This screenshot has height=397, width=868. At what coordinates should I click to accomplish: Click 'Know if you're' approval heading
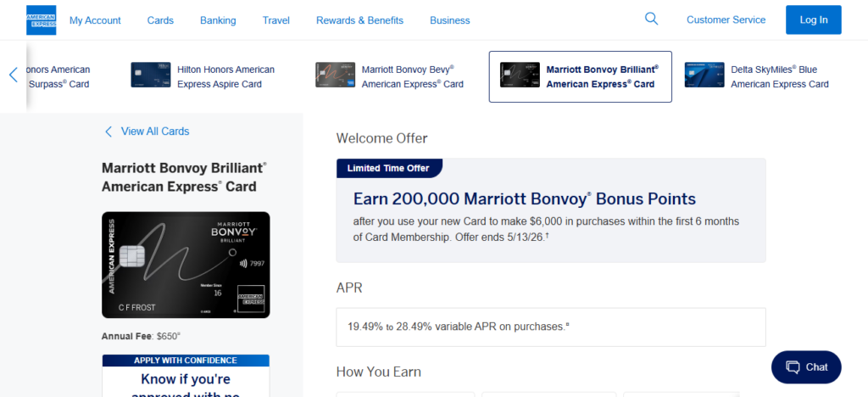tap(186, 379)
